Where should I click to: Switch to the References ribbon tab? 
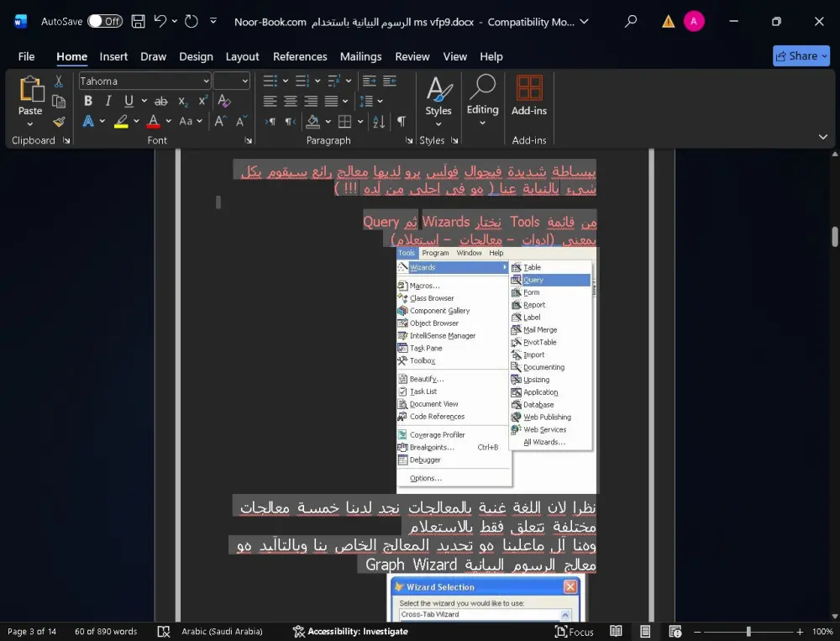(300, 56)
